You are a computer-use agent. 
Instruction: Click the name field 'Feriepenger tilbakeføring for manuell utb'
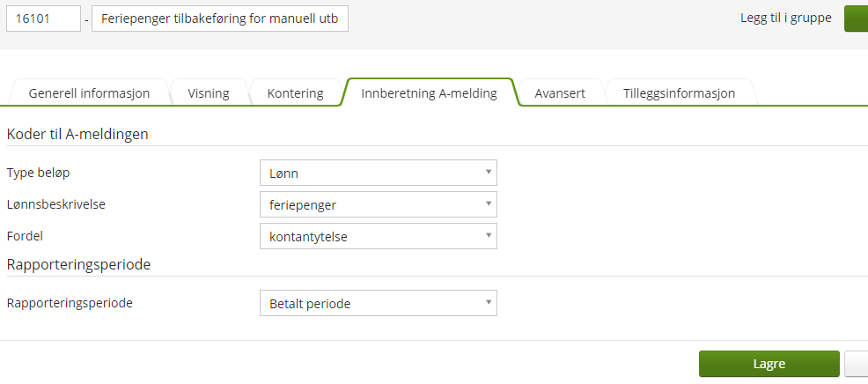pyautogui.click(x=220, y=18)
